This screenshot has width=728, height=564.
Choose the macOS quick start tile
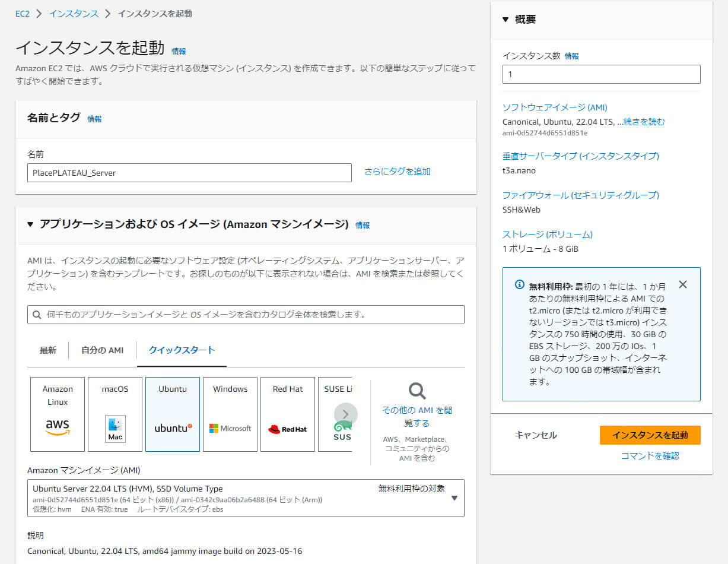point(115,414)
